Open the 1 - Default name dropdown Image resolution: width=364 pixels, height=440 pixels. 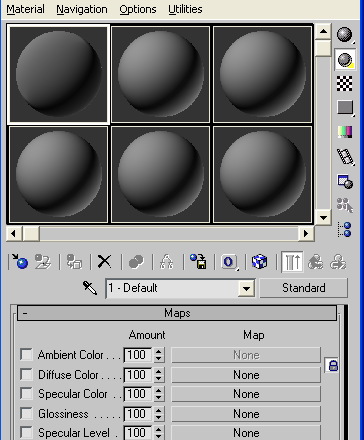click(247, 288)
